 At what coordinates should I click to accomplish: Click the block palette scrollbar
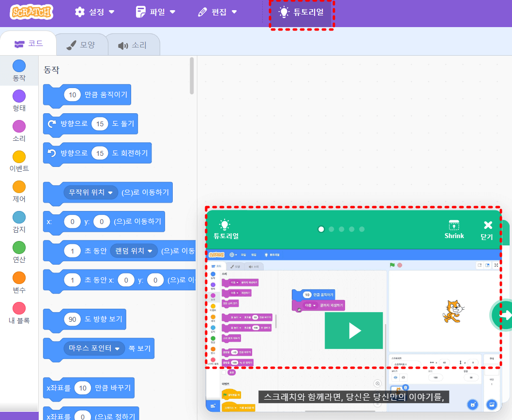coord(192,76)
